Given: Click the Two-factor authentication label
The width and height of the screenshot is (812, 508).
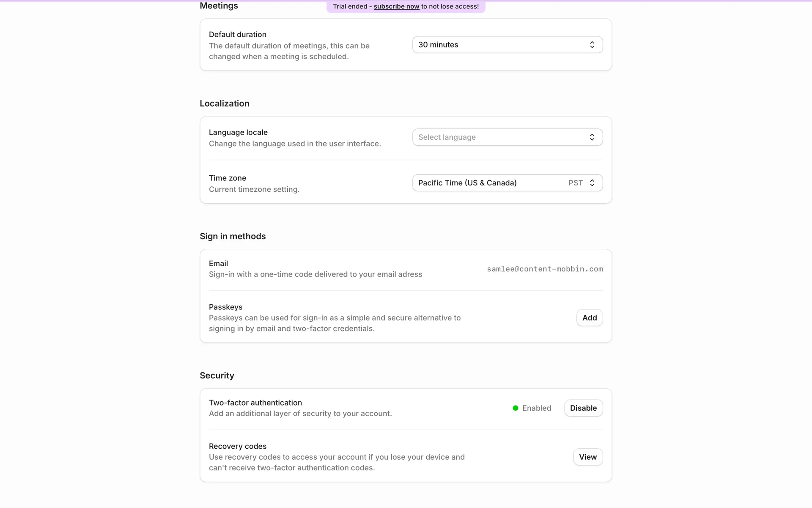Looking at the screenshot, I should [255, 403].
